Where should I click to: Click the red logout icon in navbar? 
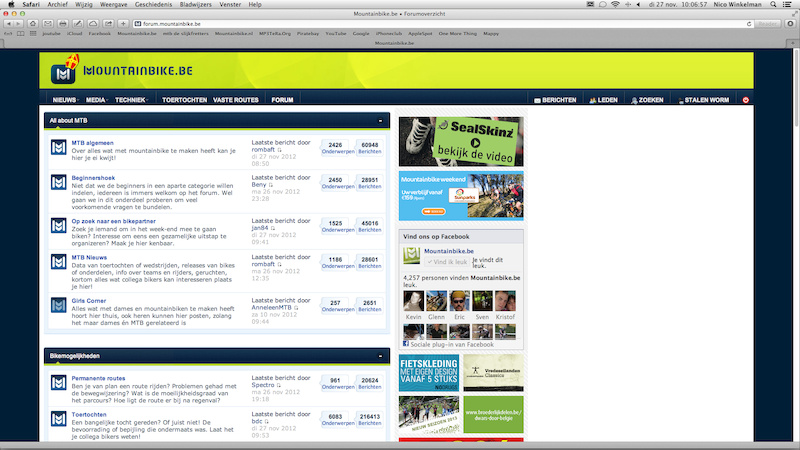click(x=745, y=101)
